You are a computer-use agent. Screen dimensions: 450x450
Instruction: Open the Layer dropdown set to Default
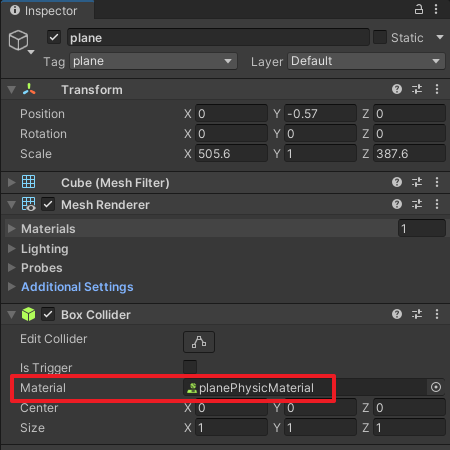[x=366, y=61]
